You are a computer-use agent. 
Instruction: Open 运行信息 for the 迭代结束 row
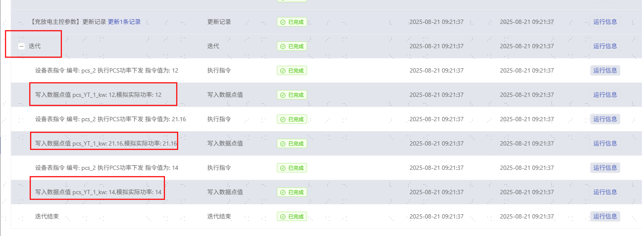pyautogui.click(x=605, y=216)
